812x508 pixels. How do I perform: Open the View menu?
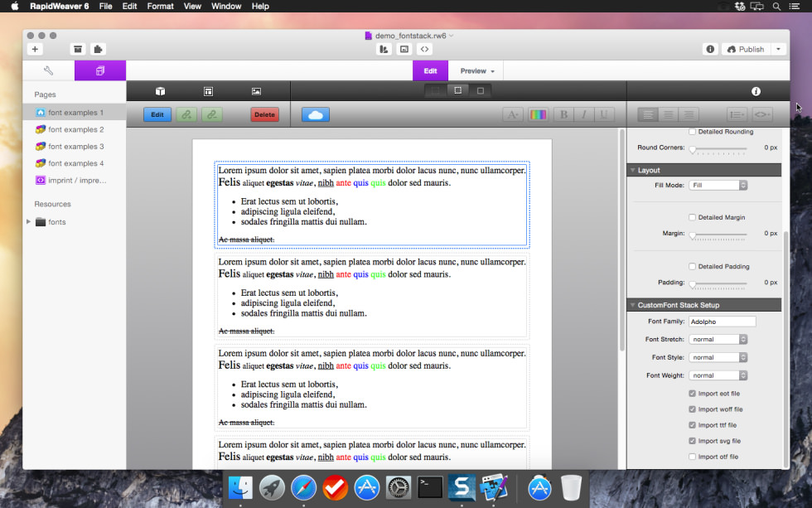coord(192,6)
